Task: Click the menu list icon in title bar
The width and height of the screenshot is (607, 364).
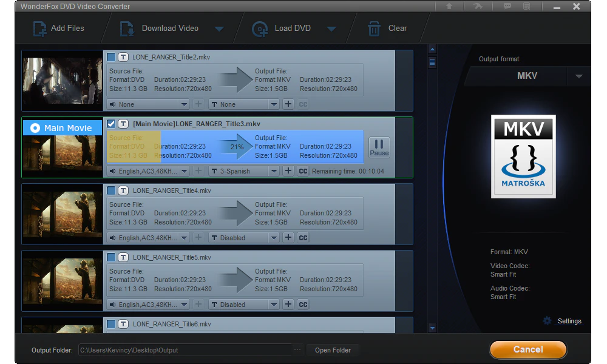Action: [526, 6]
